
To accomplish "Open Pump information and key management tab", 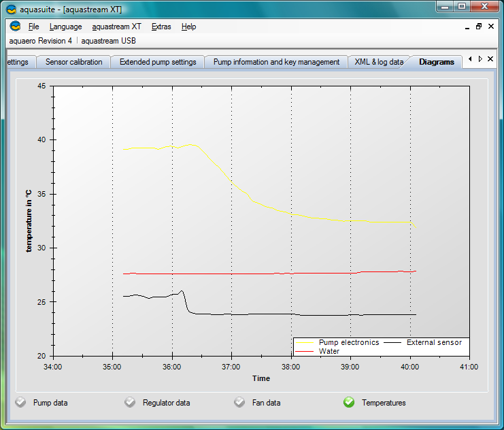I will click(276, 62).
